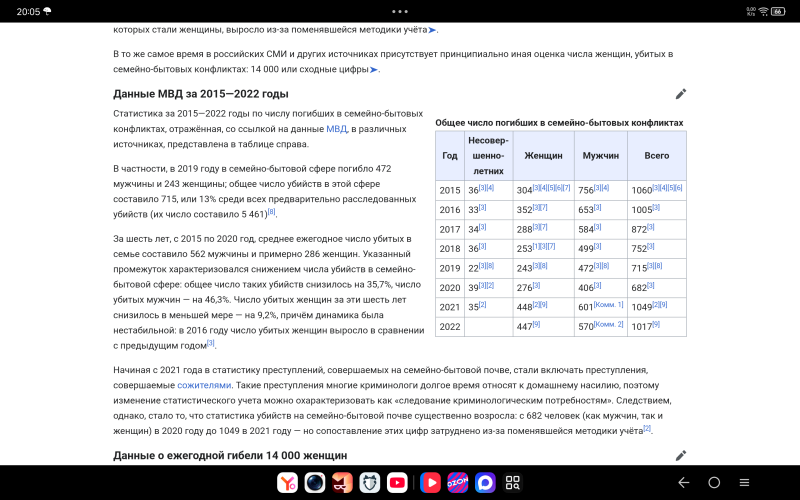Open the Ozon app in dock
The image size is (800, 500).
pos(458,482)
